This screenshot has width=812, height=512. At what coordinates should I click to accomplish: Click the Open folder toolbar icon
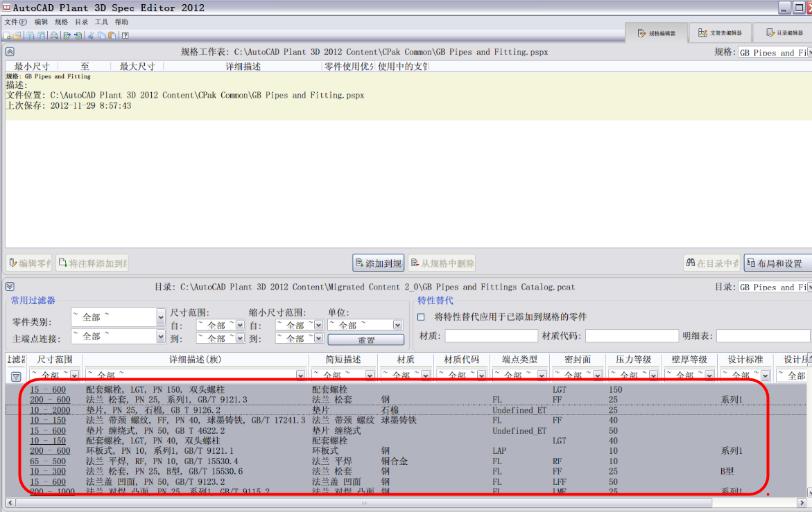[17, 35]
